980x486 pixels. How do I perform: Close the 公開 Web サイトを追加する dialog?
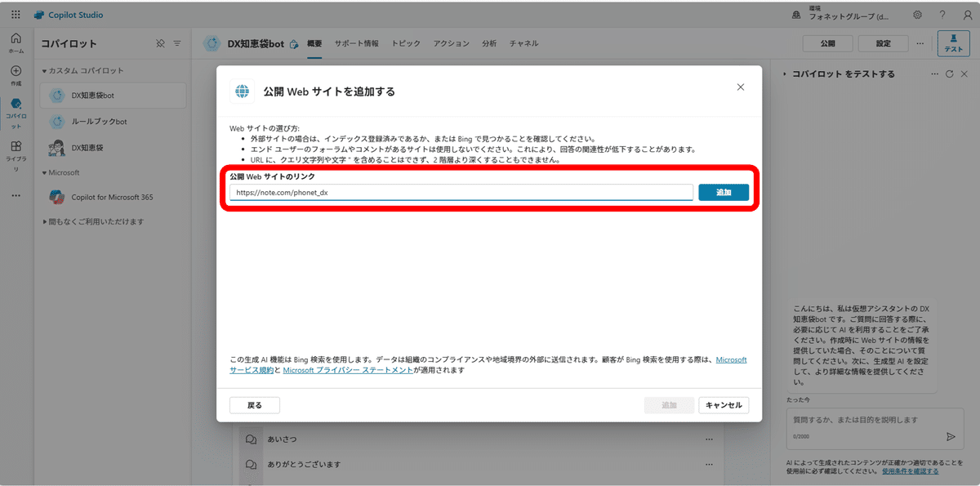741,87
